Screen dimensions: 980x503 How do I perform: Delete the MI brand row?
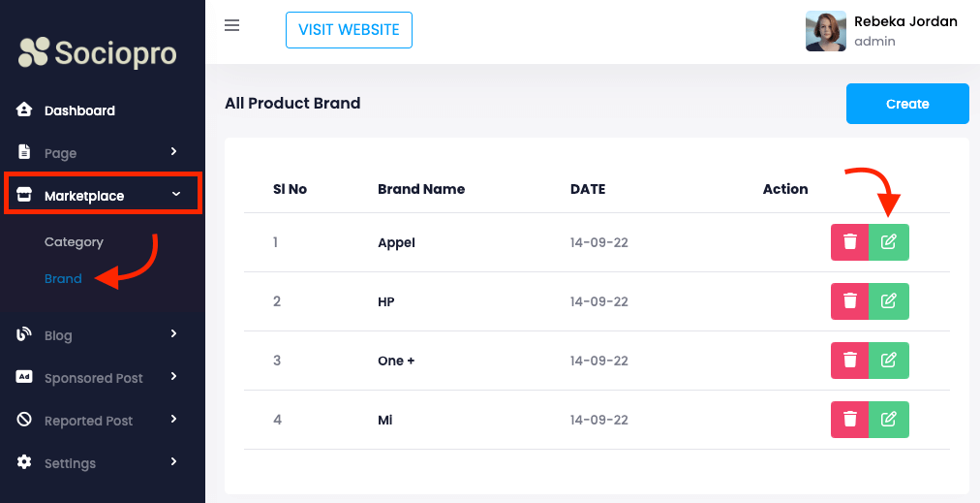pos(849,420)
